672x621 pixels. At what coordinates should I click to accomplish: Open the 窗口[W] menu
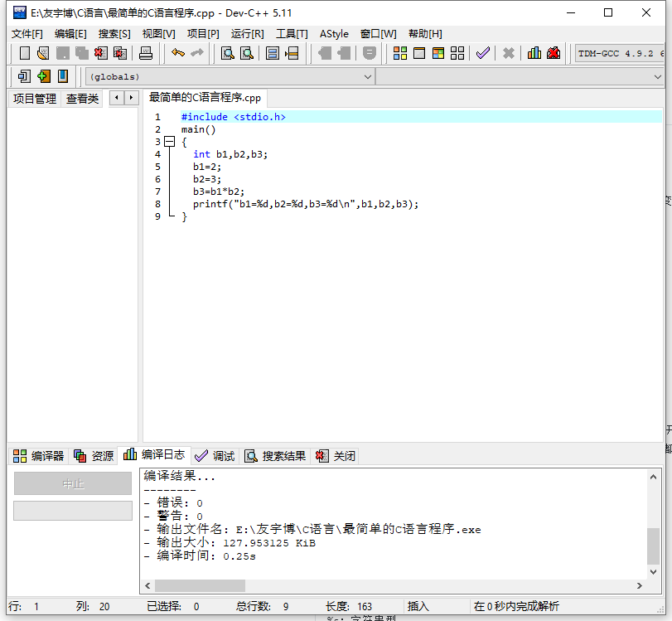(379, 34)
